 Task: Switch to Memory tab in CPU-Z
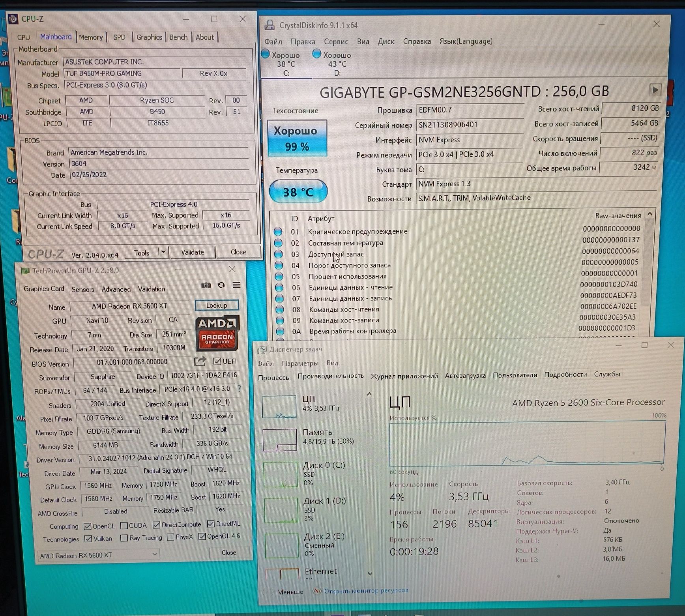click(x=90, y=37)
